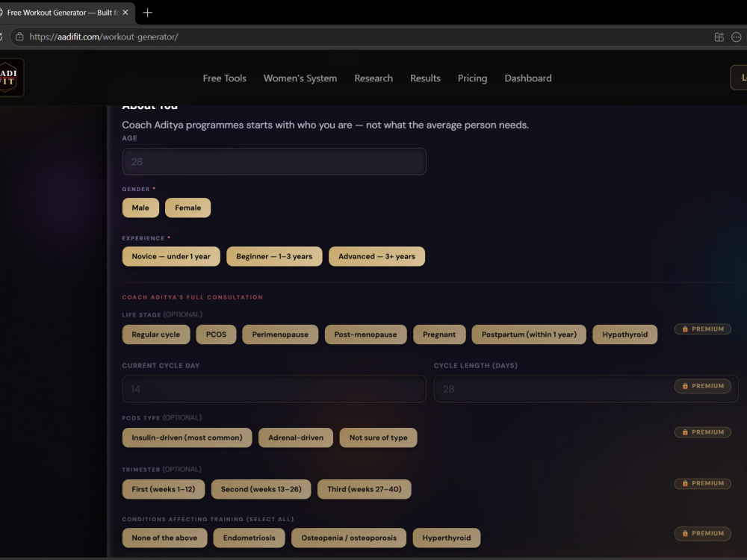Select Second (weeks 13–26) trimester
The height and width of the screenshot is (560, 747).
point(261,489)
